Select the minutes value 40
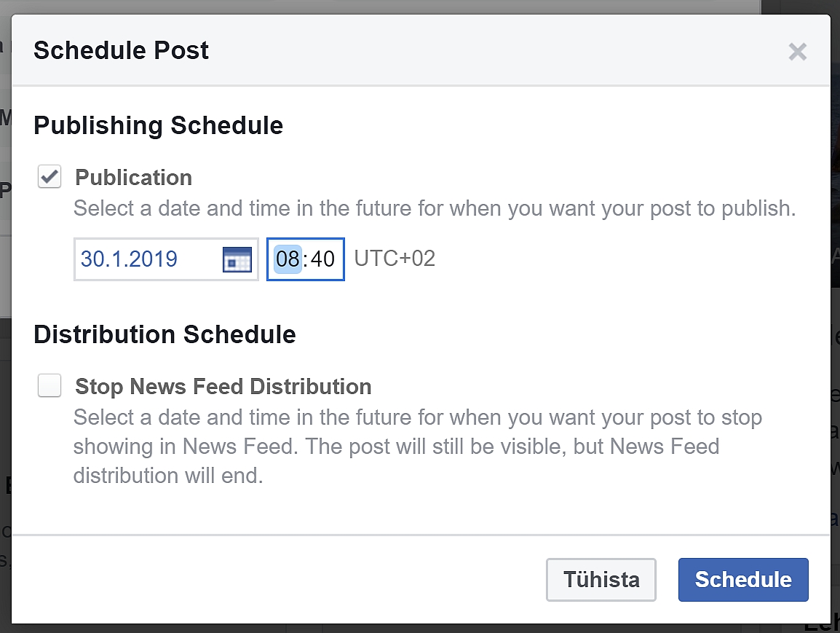 [x=322, y=259]
